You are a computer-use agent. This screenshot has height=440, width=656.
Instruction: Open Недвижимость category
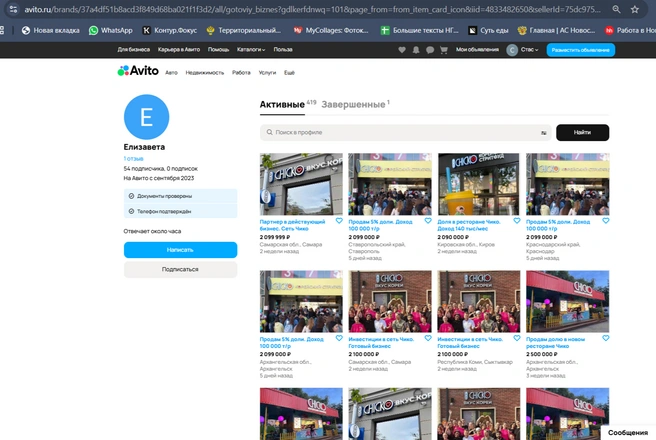click(x=205, y=73)
